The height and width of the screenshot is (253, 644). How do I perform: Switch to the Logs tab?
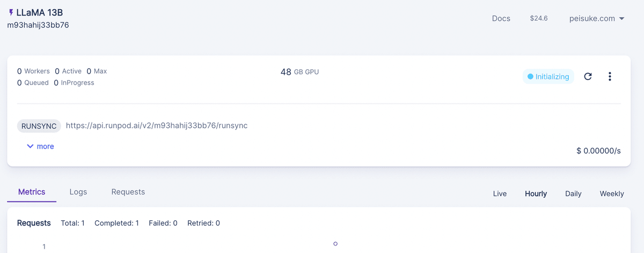pos(78,192)
